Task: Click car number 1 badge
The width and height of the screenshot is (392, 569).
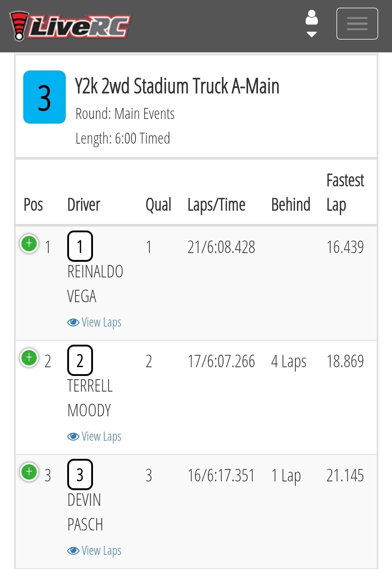Action: click(x=80, y=246)
